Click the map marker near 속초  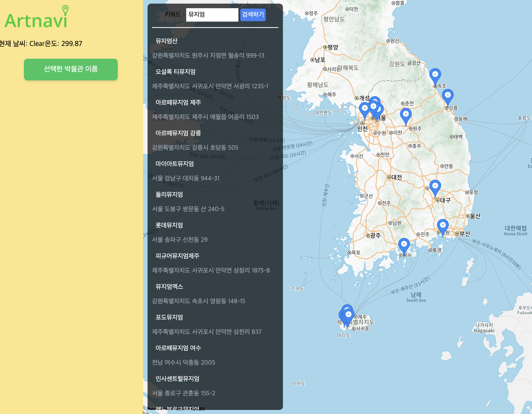point(435,75)
